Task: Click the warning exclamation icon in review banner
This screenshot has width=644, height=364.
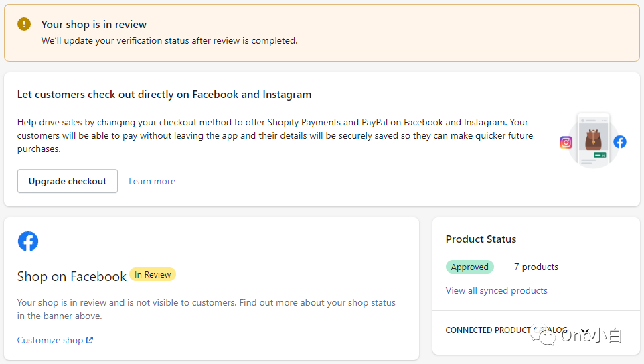Action: pyautogui.click(x=24, y=24)
